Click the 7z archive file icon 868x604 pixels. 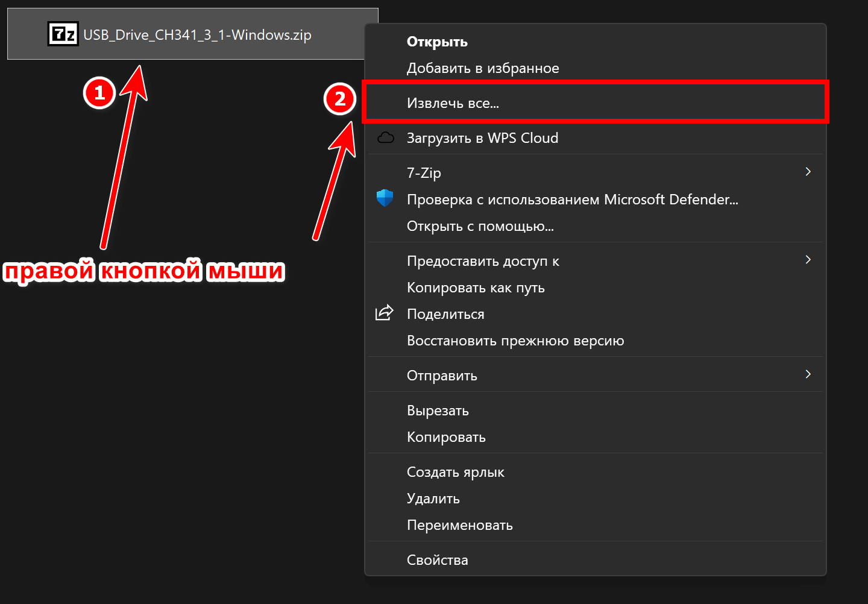pos(63,34)
